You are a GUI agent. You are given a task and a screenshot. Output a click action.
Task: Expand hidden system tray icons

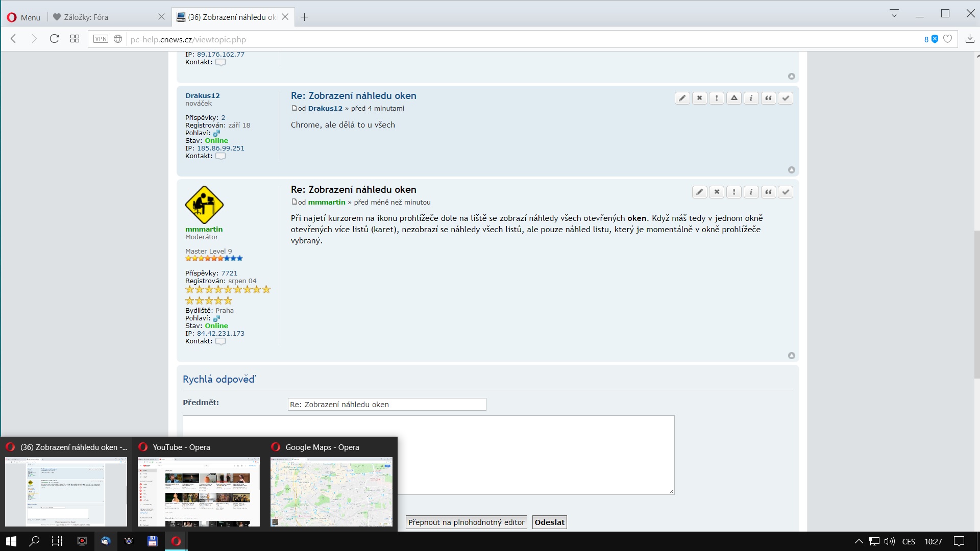tap(859, 541)
